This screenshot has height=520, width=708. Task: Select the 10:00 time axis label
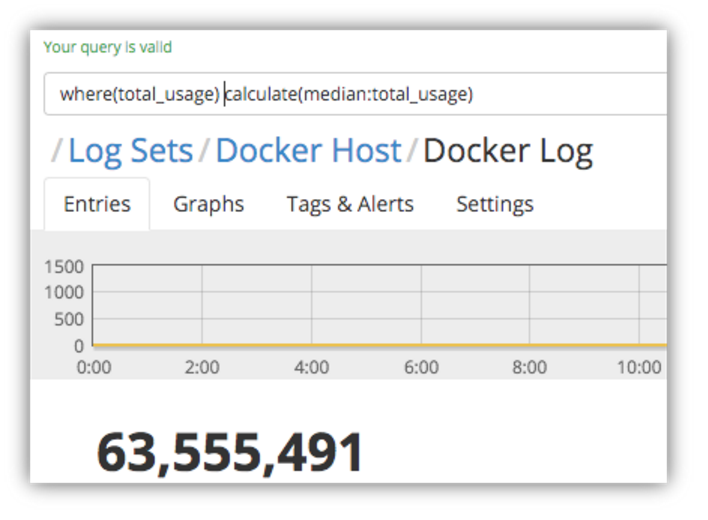(x=638, y=367)
